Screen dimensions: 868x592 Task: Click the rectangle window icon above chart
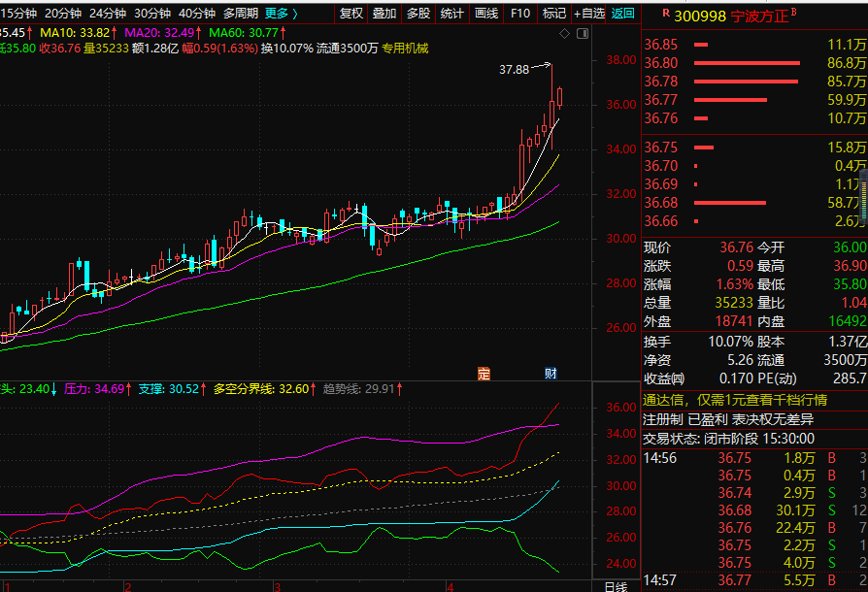click(582, 32)
